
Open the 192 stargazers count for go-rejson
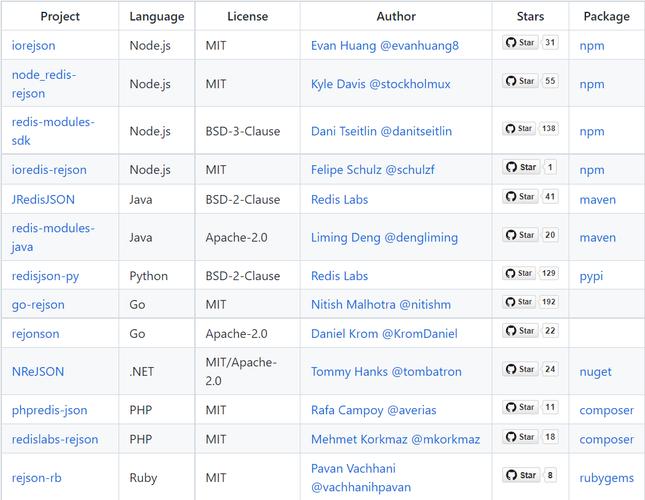(x=549, y=302)
